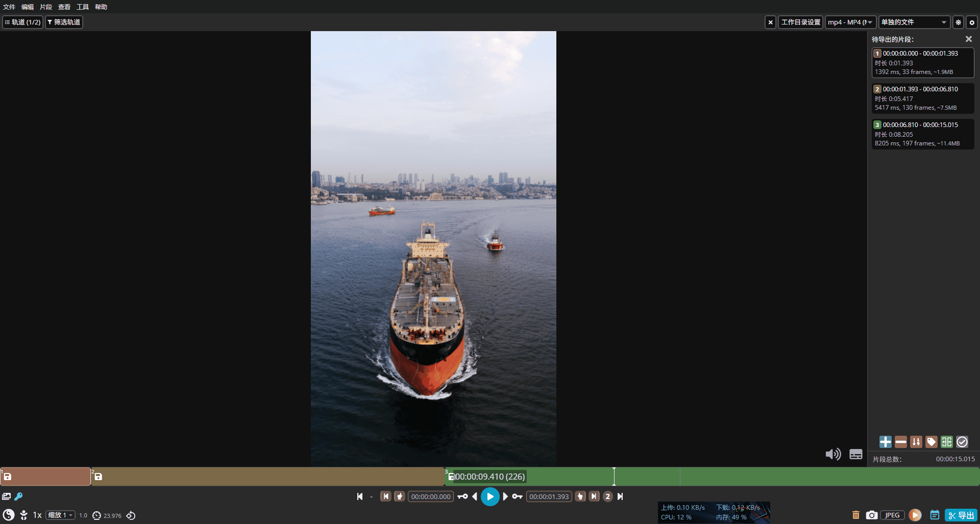The image size is (980, 524).
Task: Click the segment tag label icon
Action: point(932,442)
